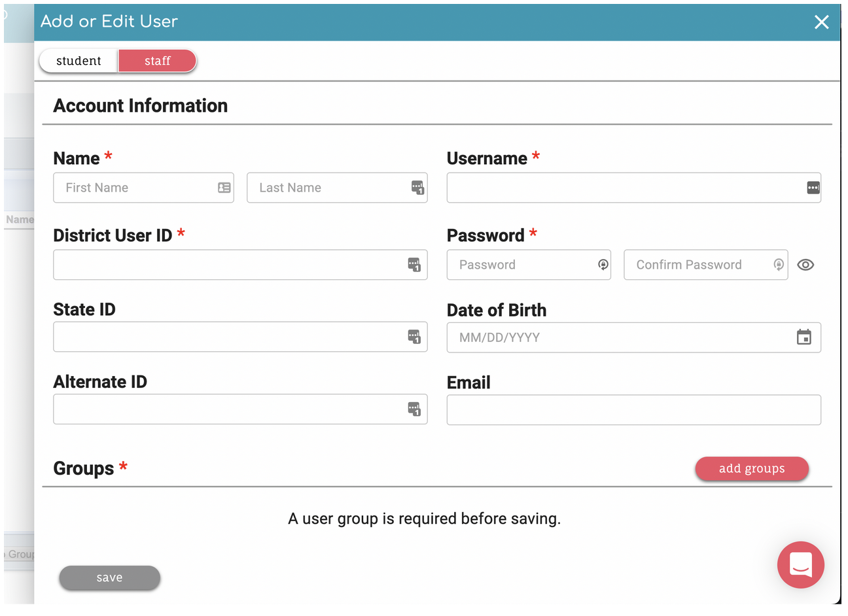Screen dimensions: 848x616
Task: Focus the Email input field
Action: click(x=633, y=410)
